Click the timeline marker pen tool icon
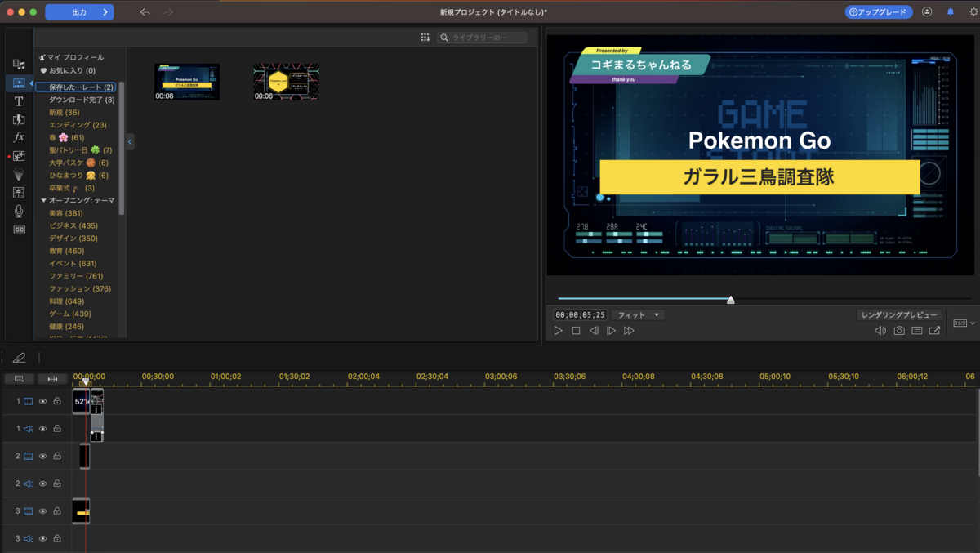 20,358
